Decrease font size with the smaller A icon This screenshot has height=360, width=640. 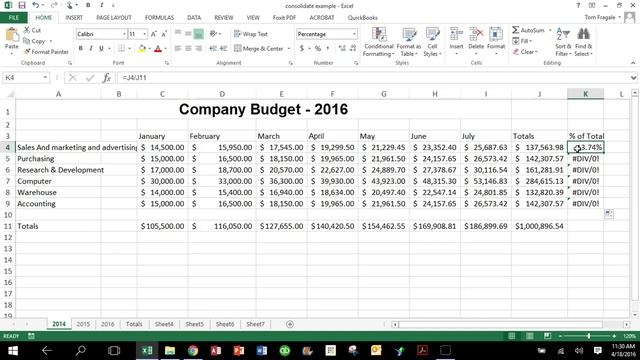click(164, 34)
